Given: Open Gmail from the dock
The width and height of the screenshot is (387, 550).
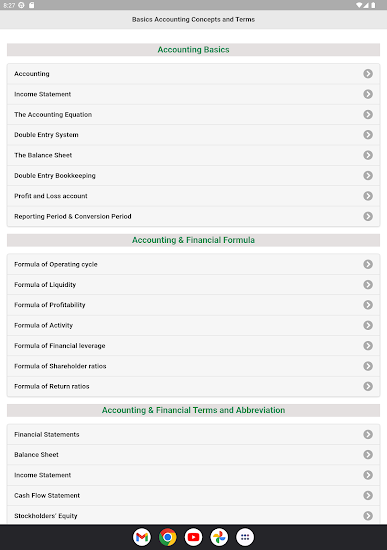Looking at the screenshot, I should (142, 537).
